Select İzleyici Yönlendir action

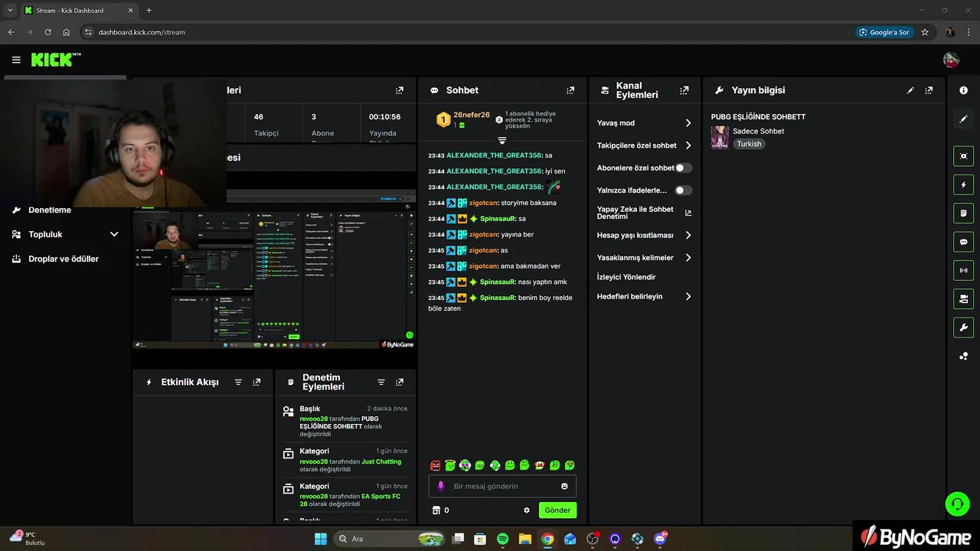pos(626,277)
